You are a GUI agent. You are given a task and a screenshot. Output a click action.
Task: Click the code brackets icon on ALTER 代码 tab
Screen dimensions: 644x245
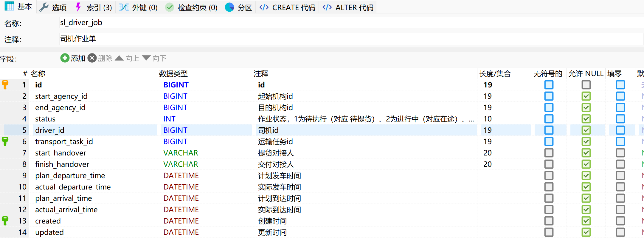(327, 7)
